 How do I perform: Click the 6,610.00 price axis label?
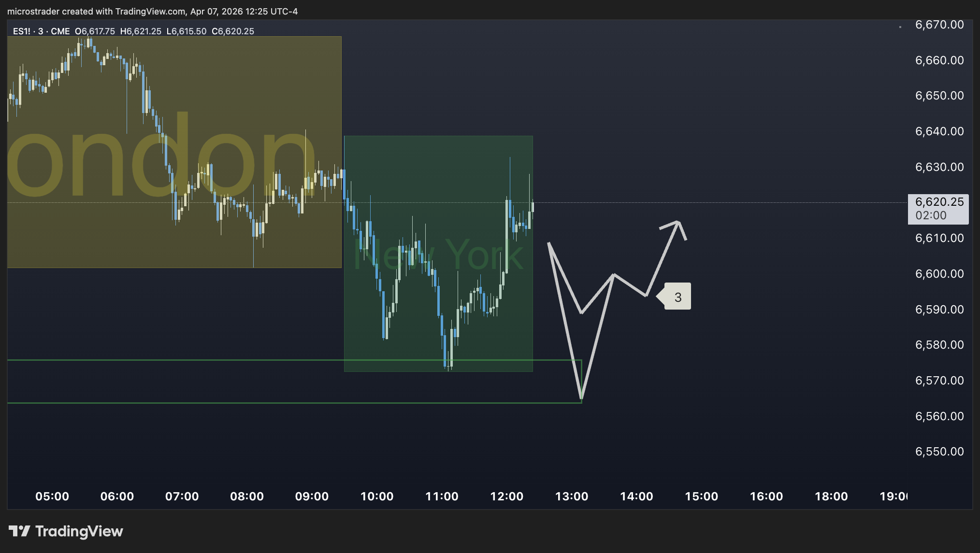[x=939, y=238]
